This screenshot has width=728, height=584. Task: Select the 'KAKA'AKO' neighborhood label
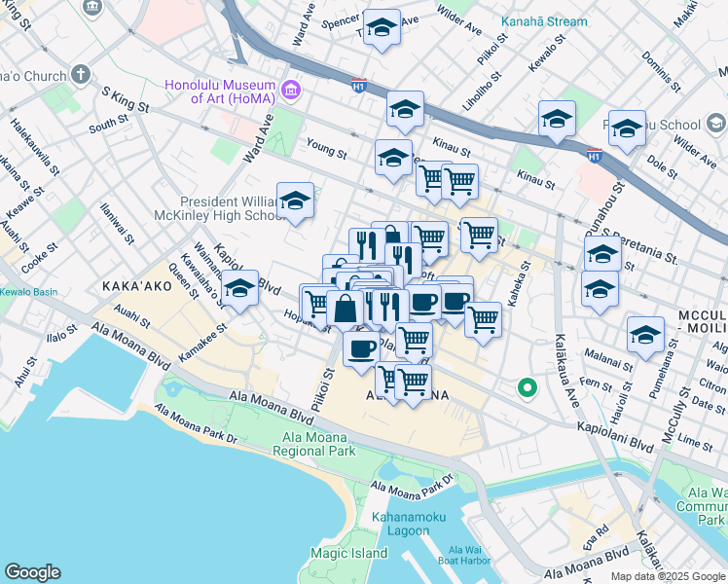(137, 286)
